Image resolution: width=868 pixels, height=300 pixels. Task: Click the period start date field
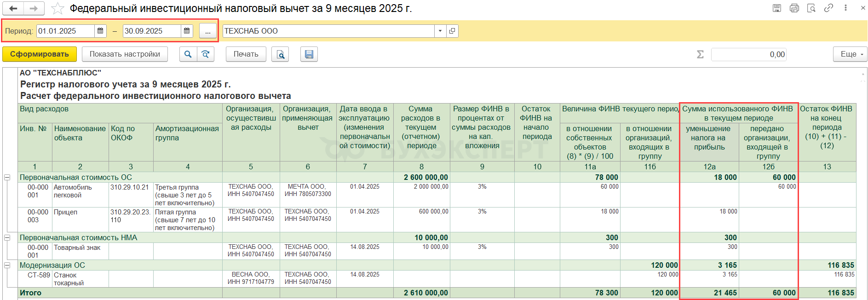pyautogui.click(x=65, y=31)
